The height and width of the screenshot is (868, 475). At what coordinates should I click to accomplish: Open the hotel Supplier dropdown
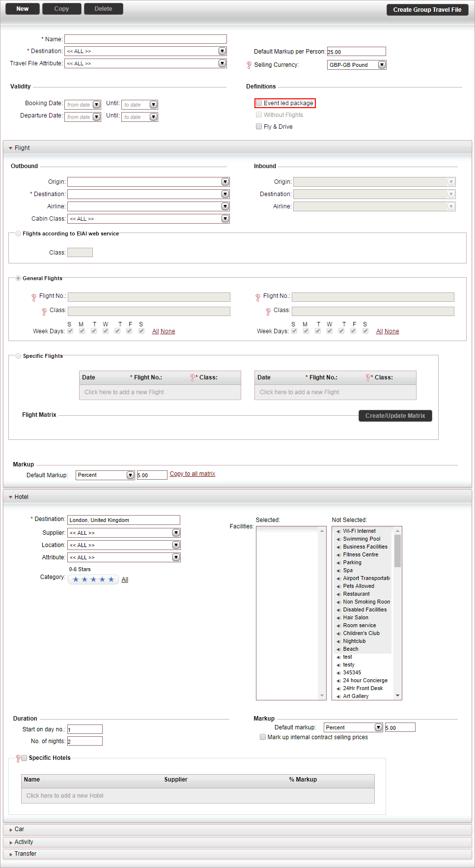click(176, 533)
